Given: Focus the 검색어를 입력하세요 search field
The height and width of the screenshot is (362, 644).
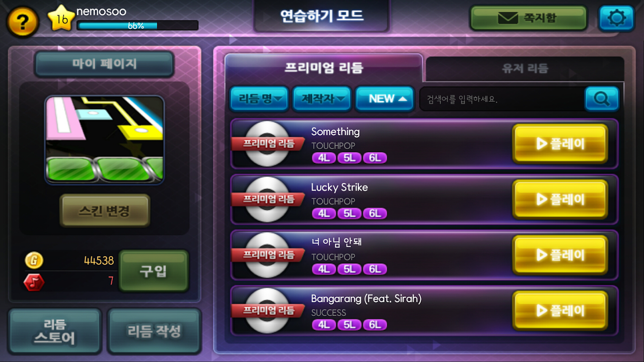Looking at the screenshot, I should click(502, 99).
